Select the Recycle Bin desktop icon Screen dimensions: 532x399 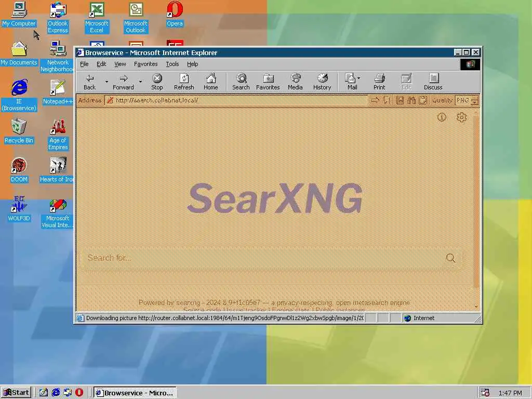click(x=19, y=131)
